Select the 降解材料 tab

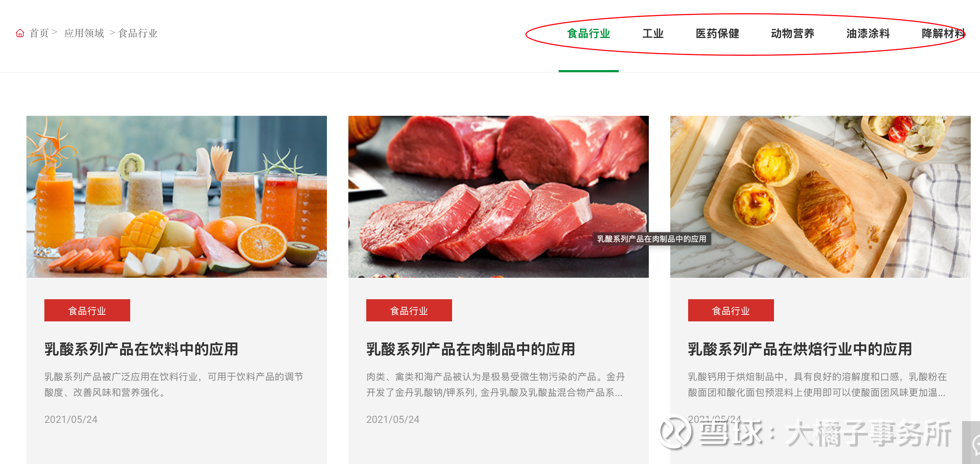tap(943, 34)
